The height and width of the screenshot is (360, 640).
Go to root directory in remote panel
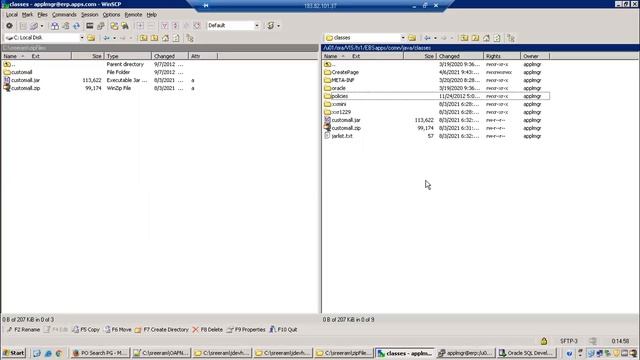pyautogui.click(x=475, y=38)
